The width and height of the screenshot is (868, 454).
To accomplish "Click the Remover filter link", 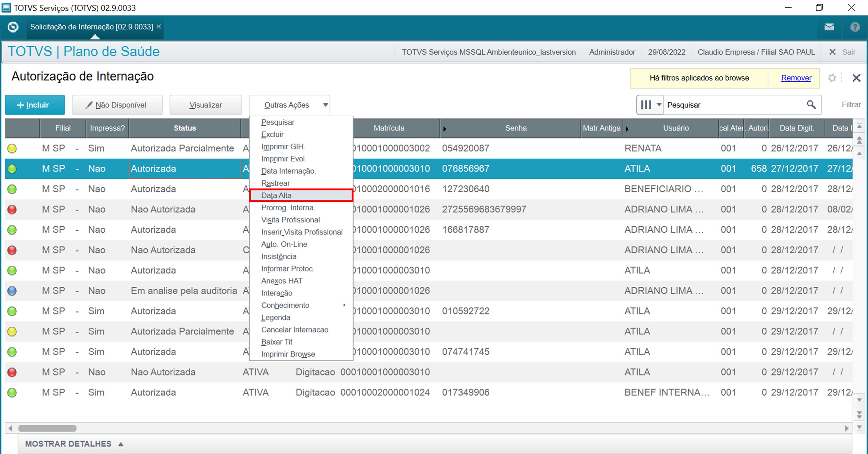I will [796, 78].
